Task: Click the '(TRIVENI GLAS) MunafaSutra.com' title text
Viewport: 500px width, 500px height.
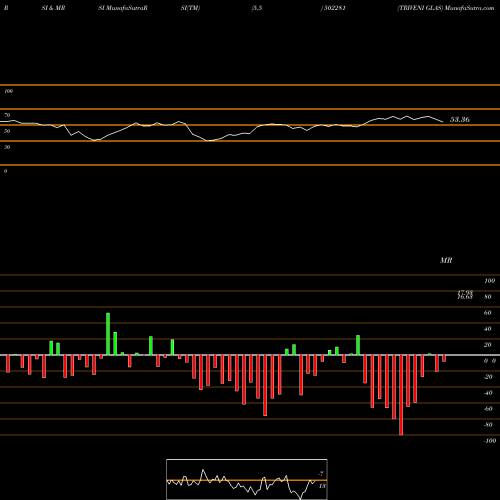Action: pyautogui.click(x=446, y=8)
